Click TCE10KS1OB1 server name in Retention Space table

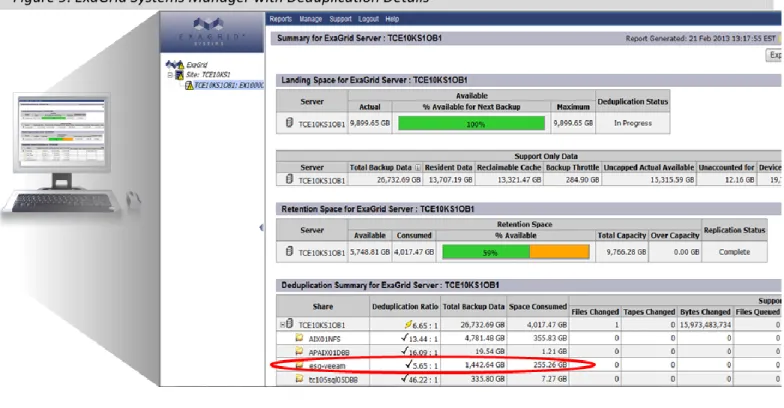tap(322, 253)
